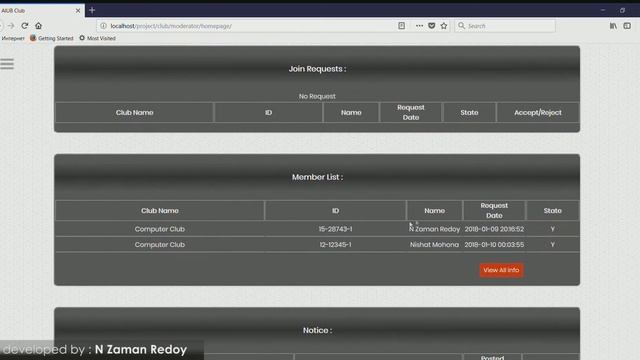Click the date 2018-01-09 20:16:52

(x=494, y=229)
